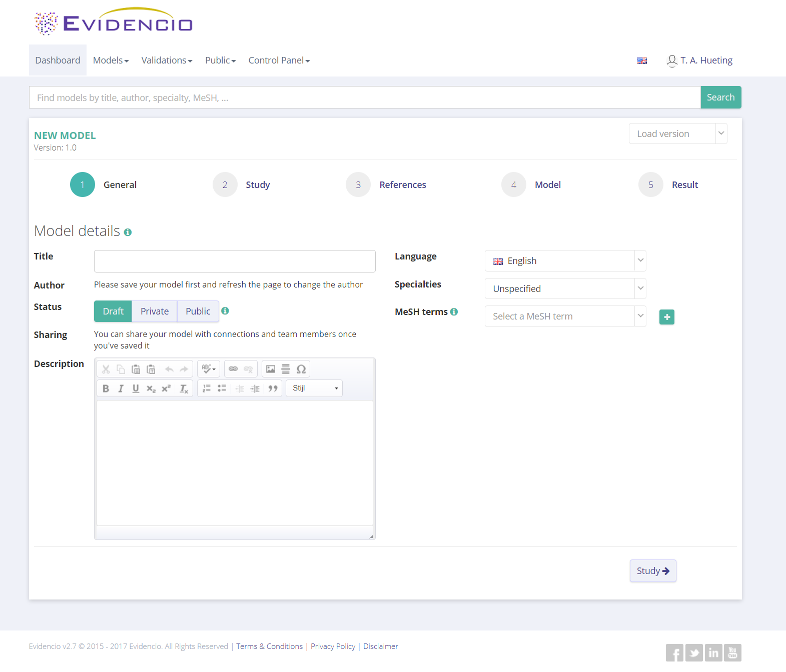Click the Study next button
The image size is (786, 672).
(652, 570)
